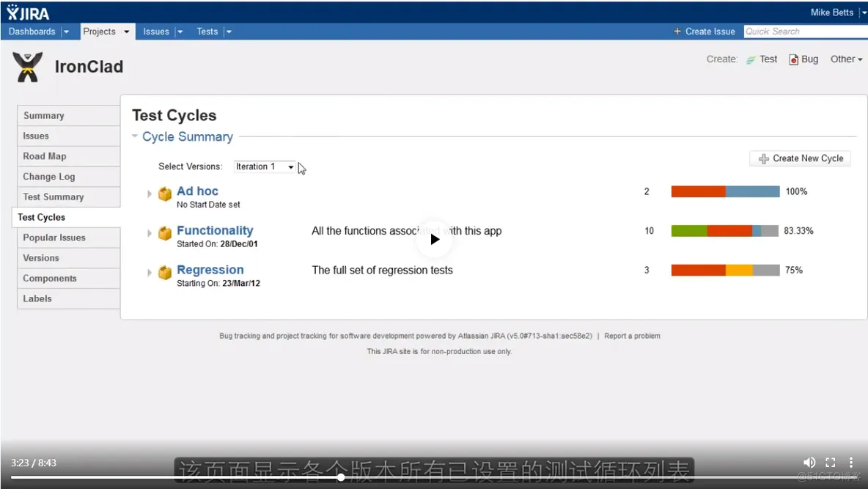Screen dimensions: 868x489
Task: Switch to the Test Summary sidebar tab
Action: [69, 196]
